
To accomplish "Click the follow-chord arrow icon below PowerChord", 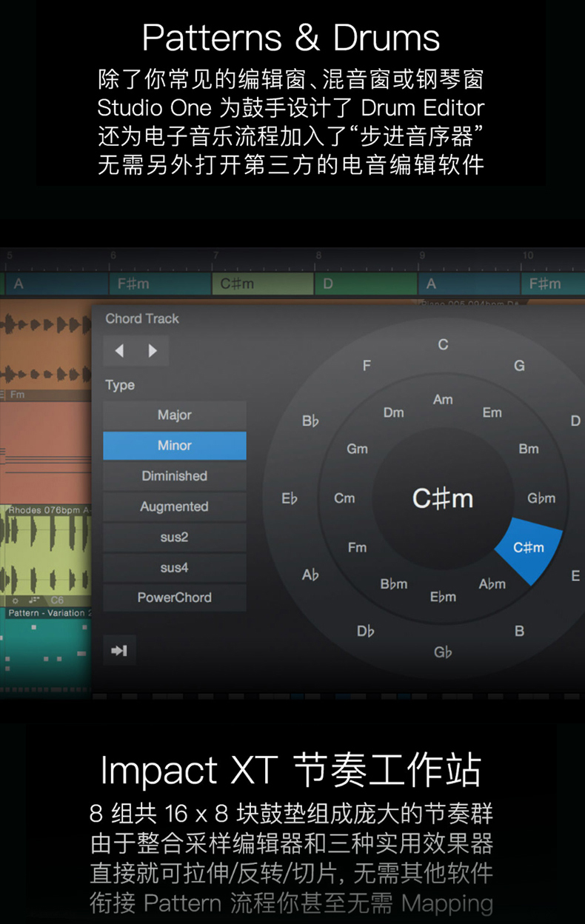I will [119, 650].
